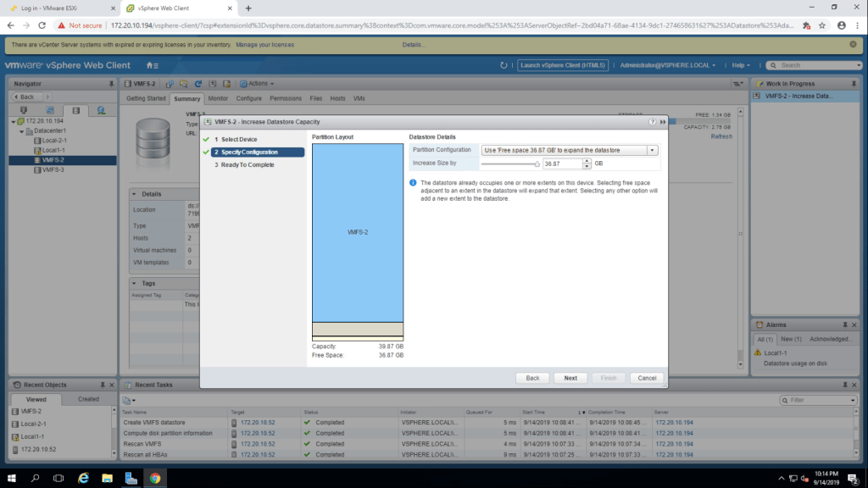Open the Hosts and Clusters navigator tab

point(24,110)
